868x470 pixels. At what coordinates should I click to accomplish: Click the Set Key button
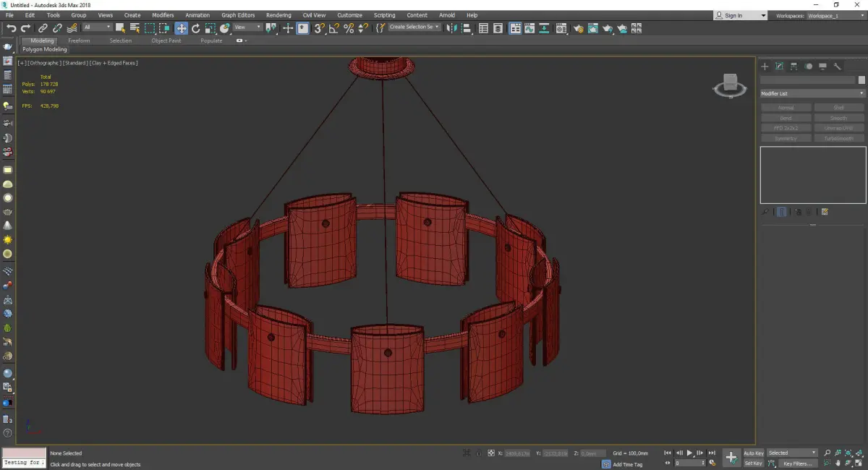(754, 463)
